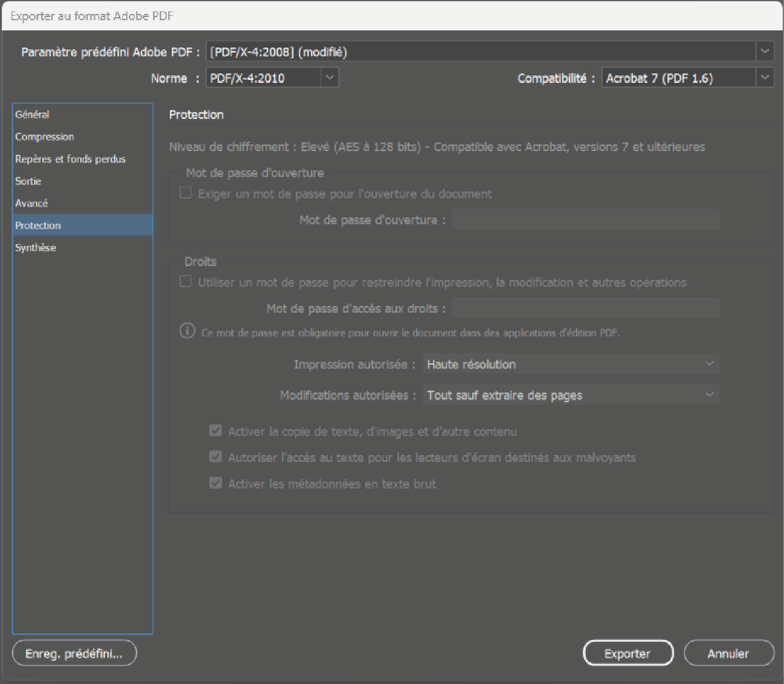Click the info icon beside password note
The image size is (784, 684).
[187, 331]
